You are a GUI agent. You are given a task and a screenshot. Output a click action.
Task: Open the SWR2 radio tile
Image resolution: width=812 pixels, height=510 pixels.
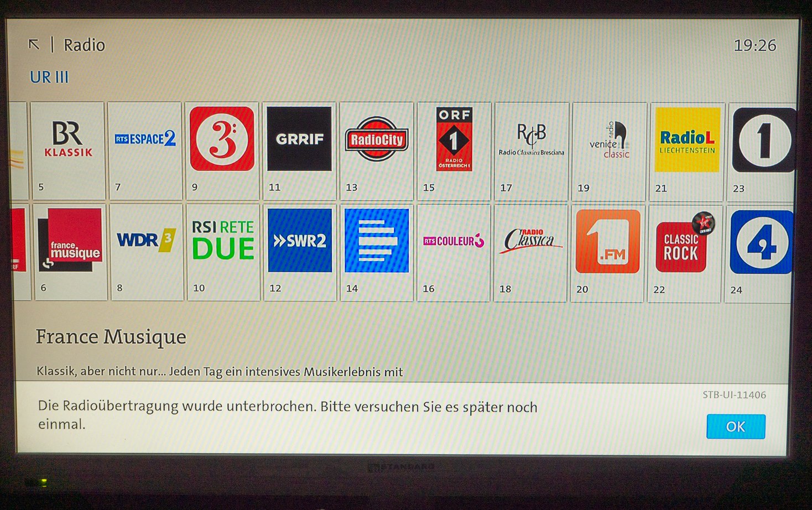(300, 252)
